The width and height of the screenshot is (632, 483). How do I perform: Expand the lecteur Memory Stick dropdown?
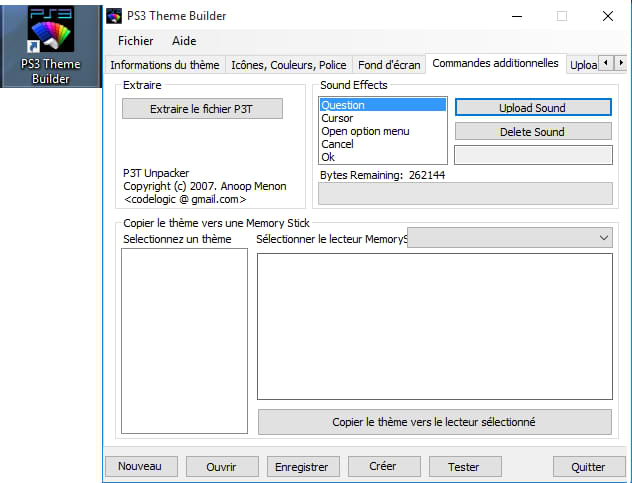click(x=510, y=238)
